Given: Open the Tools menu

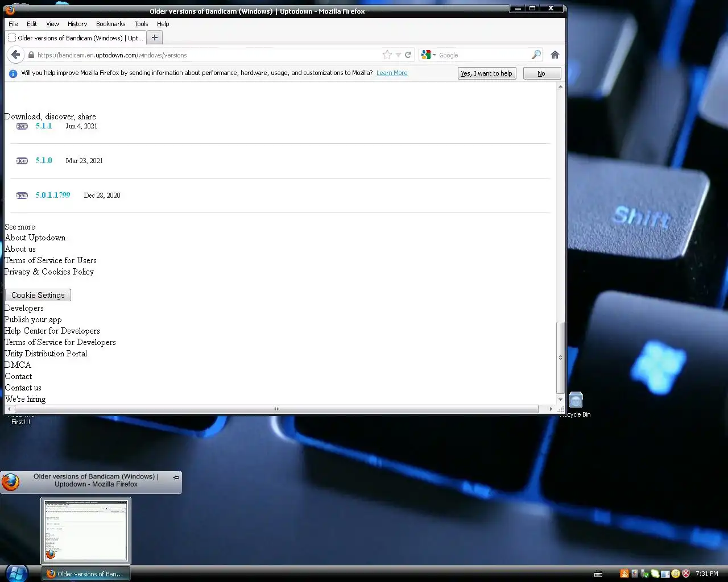Looking at the screenshot, I should coord(141,24).
